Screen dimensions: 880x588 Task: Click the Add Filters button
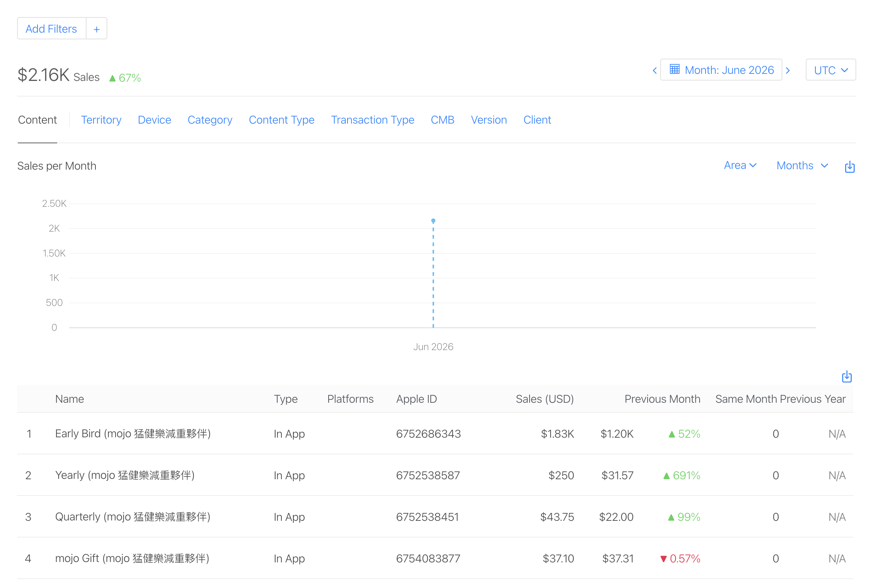tap(51, 29)
